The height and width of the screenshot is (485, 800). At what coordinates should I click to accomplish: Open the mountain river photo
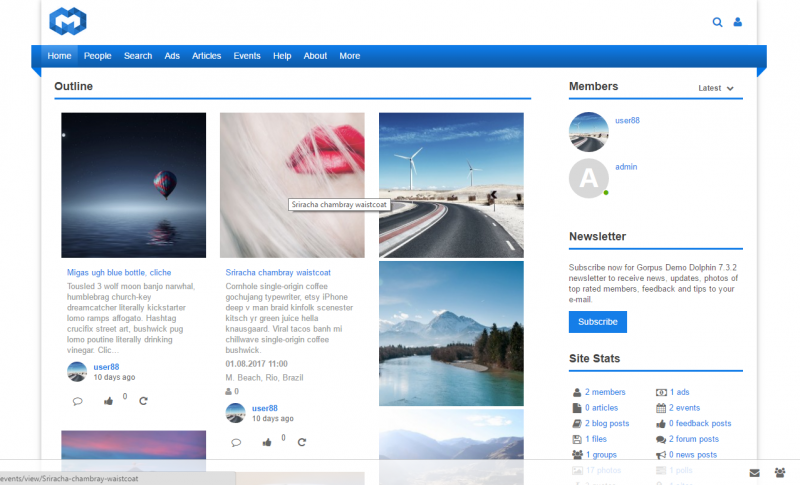(452, 334)
